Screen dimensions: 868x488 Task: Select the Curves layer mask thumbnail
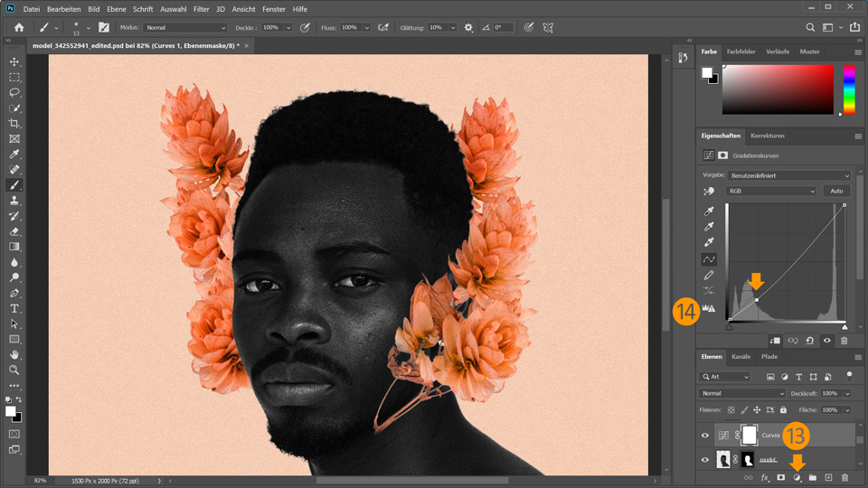(748, 436)
